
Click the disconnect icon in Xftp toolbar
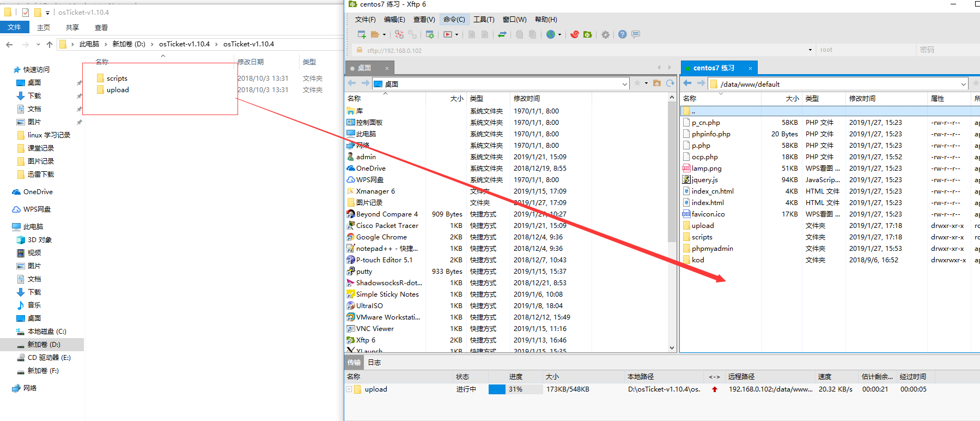tap(399, 34)
